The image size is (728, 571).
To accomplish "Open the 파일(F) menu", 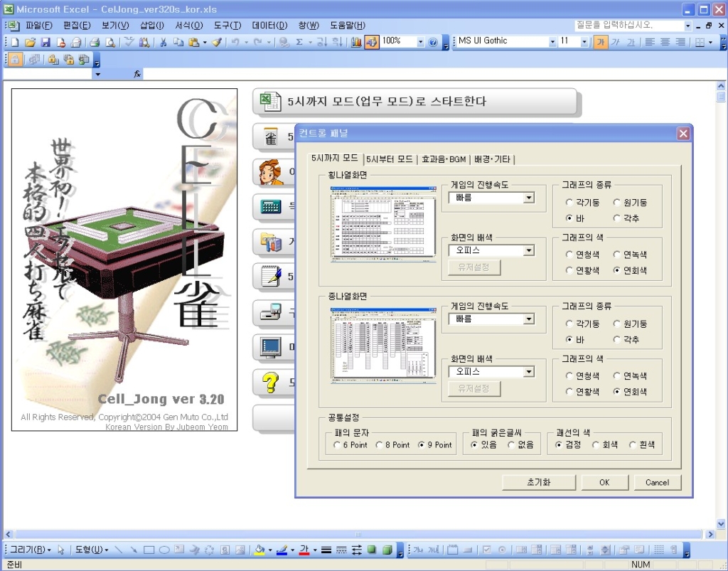I will (x=39, y=26).
